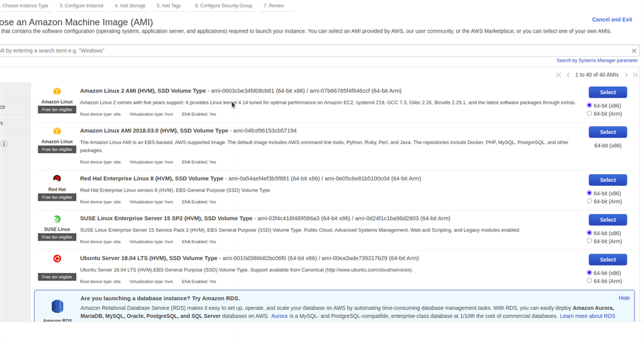Click Free tier eligible badge under Amazon Linux 2018.03.0
Viewport: 644px width, 342px height.
[57, 150]
